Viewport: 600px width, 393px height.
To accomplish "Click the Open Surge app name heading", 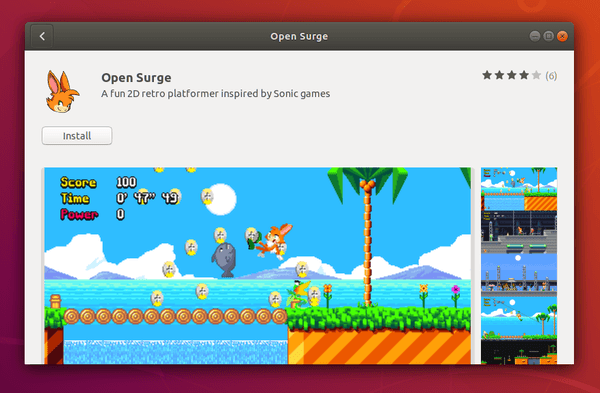I will pyautogui.click(x=136, y=78).
